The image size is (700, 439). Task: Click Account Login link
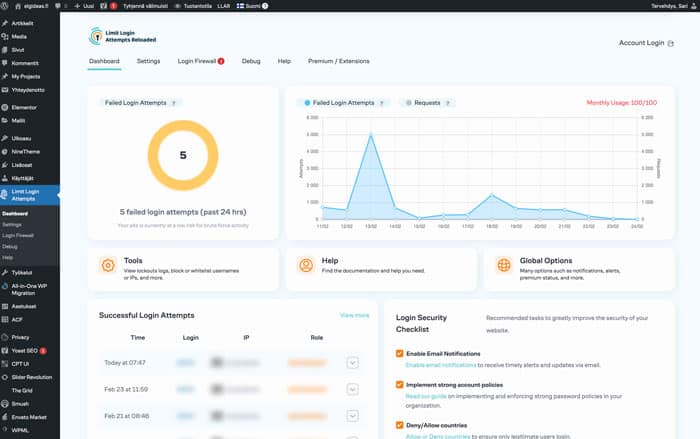pyautogui.click(x=646, y=43)
